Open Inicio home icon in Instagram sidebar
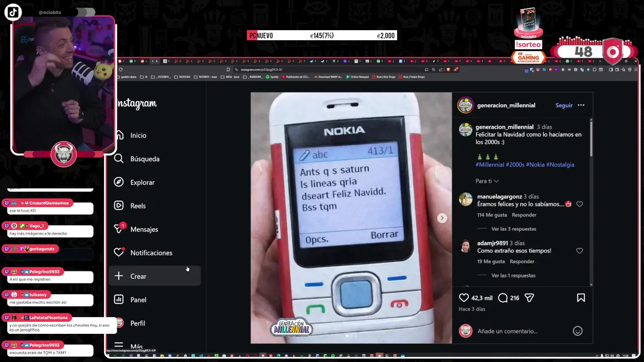 [x=119, y=135]
